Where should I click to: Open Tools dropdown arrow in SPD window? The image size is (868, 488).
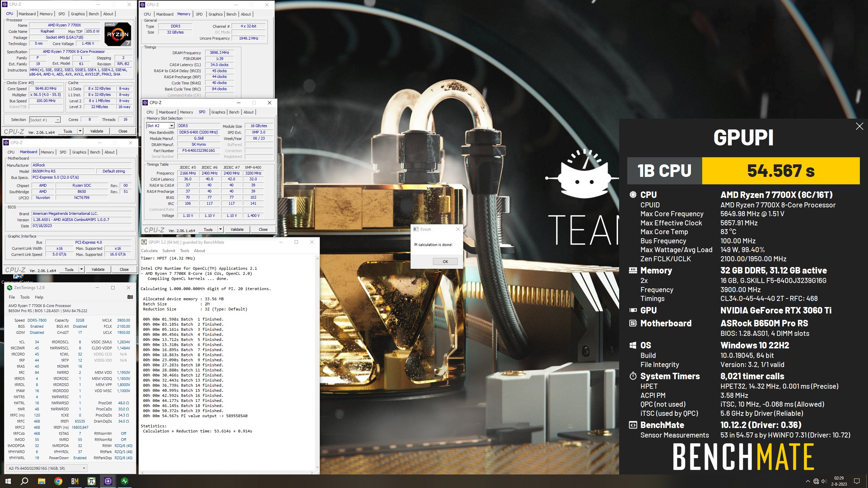click(x=220, y=229)
